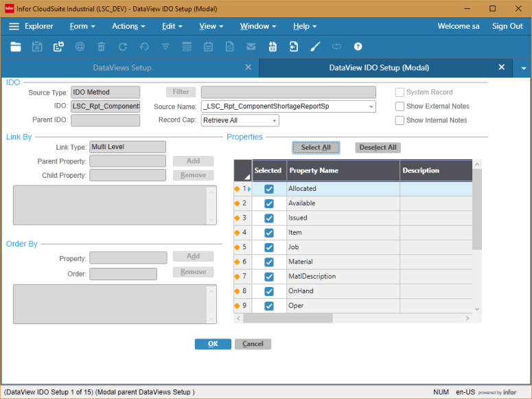
Task: Open the tab list dropdown arrow
Action: coord(524,68)
